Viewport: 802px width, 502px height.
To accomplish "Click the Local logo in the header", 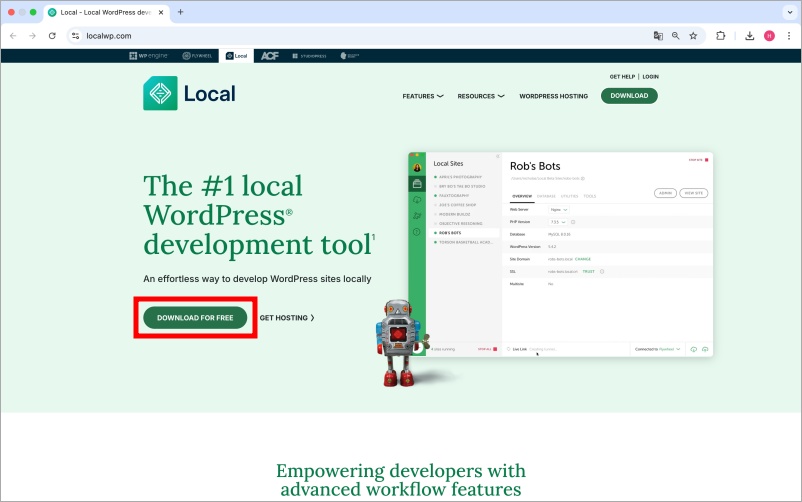I will [189, 93].
